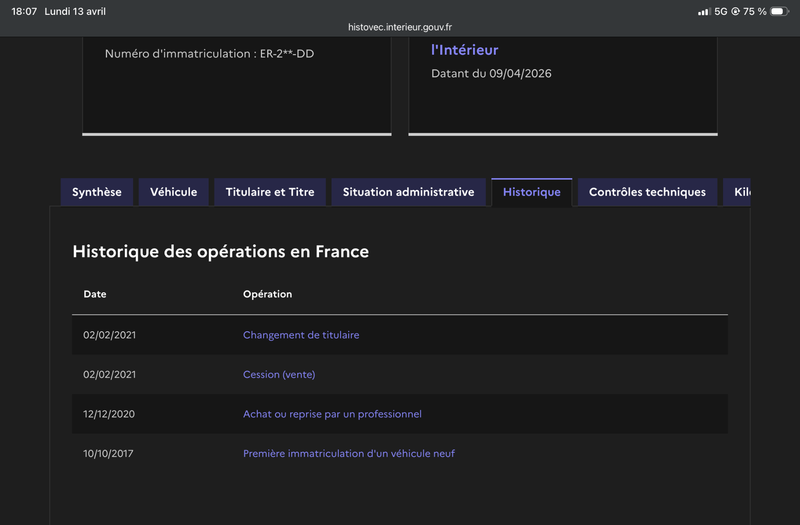The image size is (800, 525).
Task: Open the Titulaire et Titre tab
Action: [x=270, y=192]
